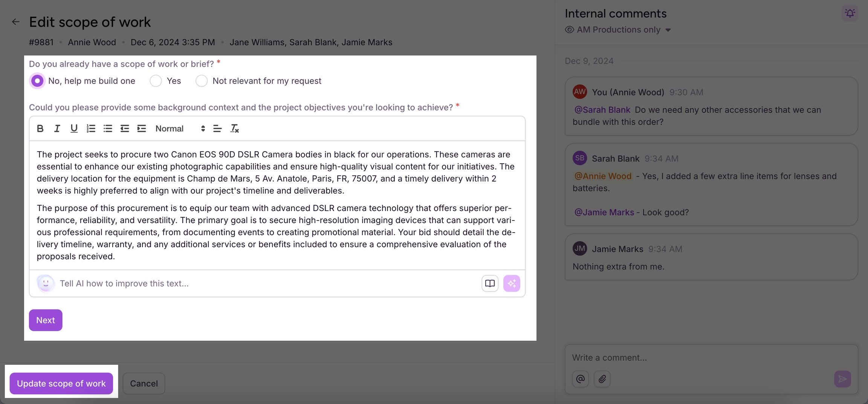Click the Next button

tap(46, 320)
